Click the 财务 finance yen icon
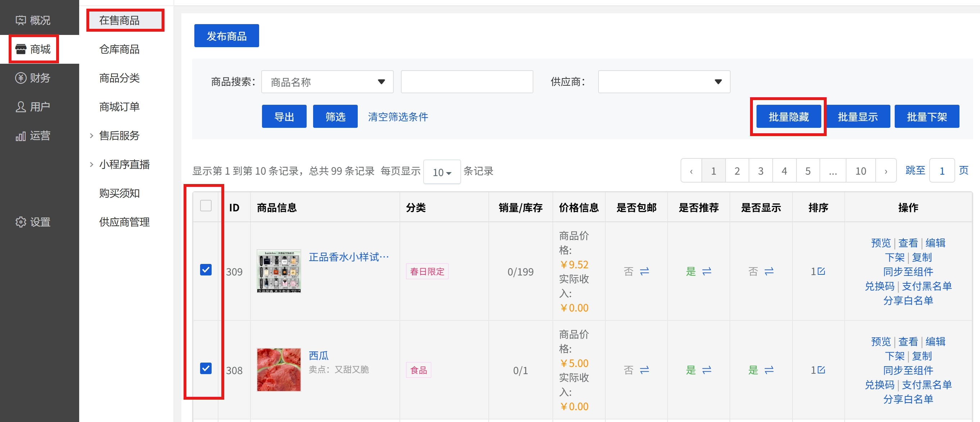The width and height of the screenshot is (980, 422). [21, 78]
